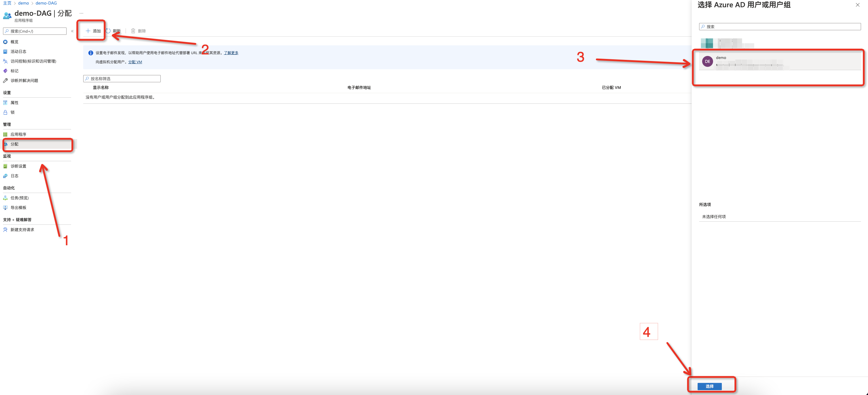This screenshot has height=395, width=868.
Task: Click the purple 标记 tag icon
Action: click(x=5, y=71)
